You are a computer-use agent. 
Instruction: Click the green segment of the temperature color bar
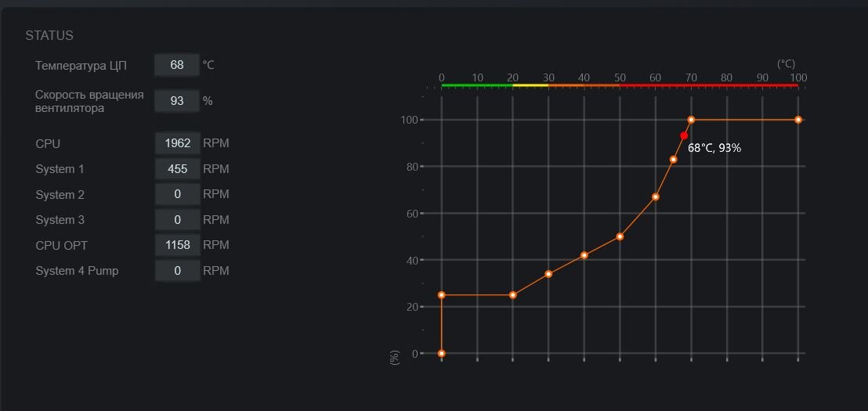[x=476, y=85]
